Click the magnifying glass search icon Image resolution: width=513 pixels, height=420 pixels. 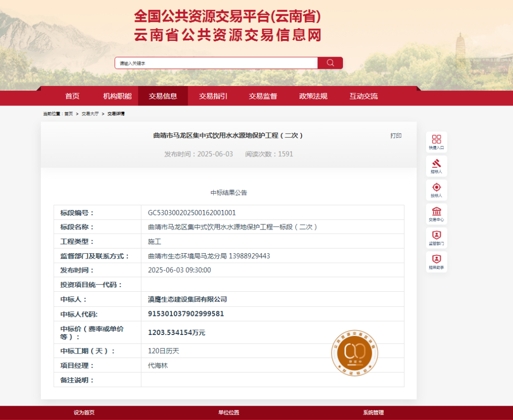pos(330,62)
